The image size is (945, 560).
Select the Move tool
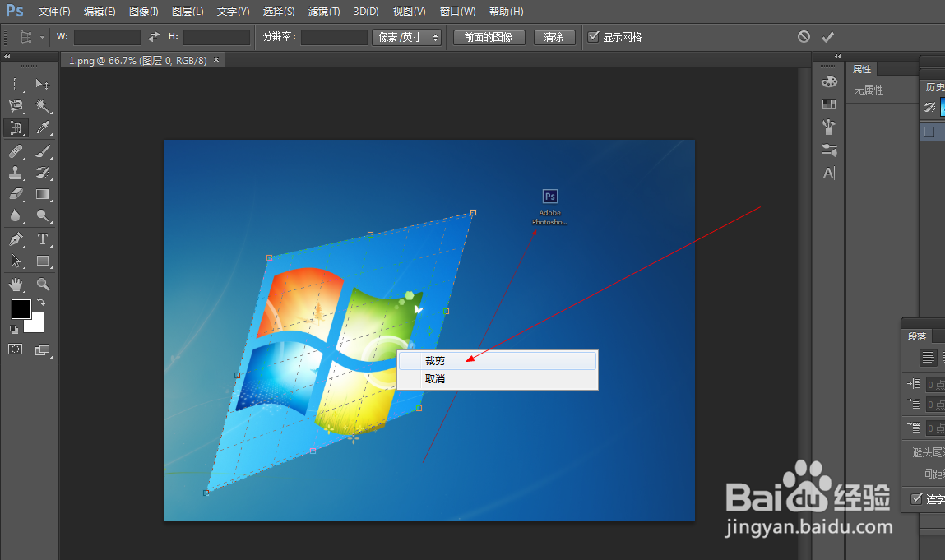42,85
